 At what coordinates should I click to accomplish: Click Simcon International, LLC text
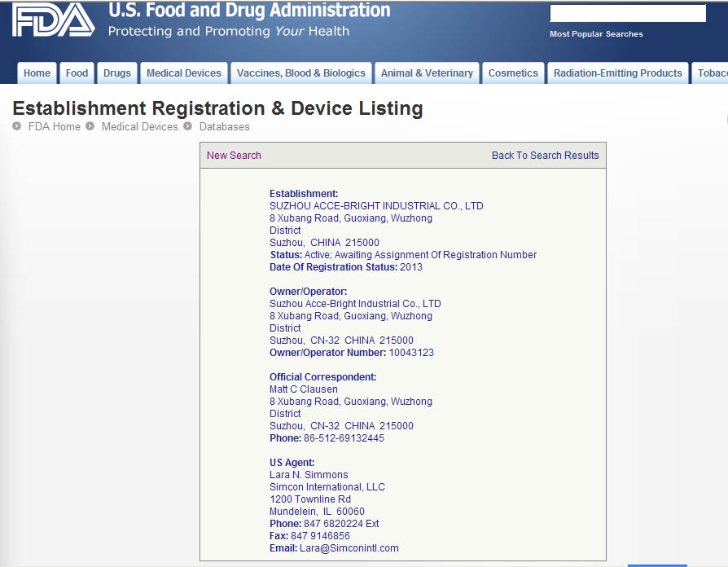coord(327,486)
